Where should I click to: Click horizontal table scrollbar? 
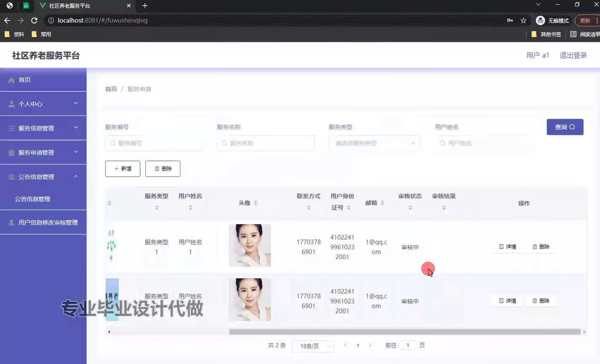pos(404,332)
